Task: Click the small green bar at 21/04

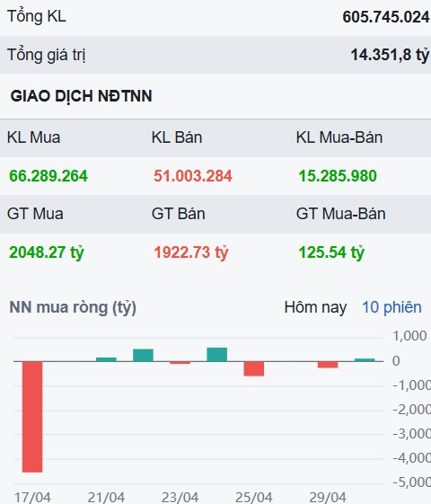Action: click(x=106, y=359)
